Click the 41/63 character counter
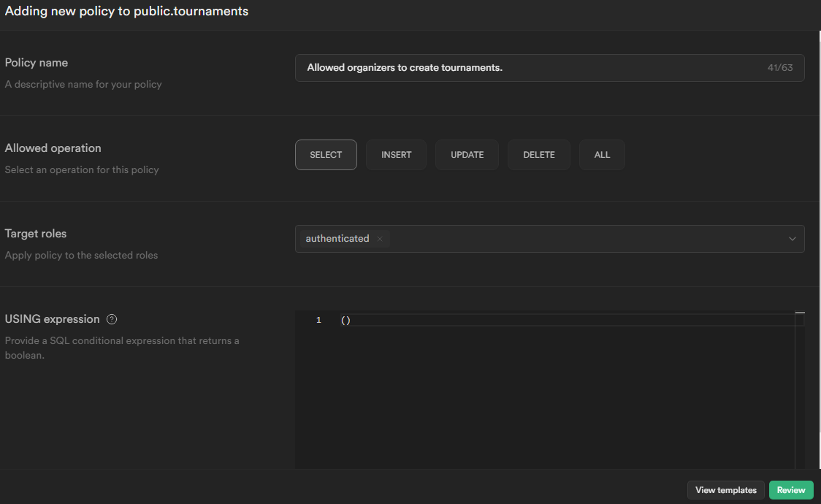821x504 pixels. (x=780, y=67)
